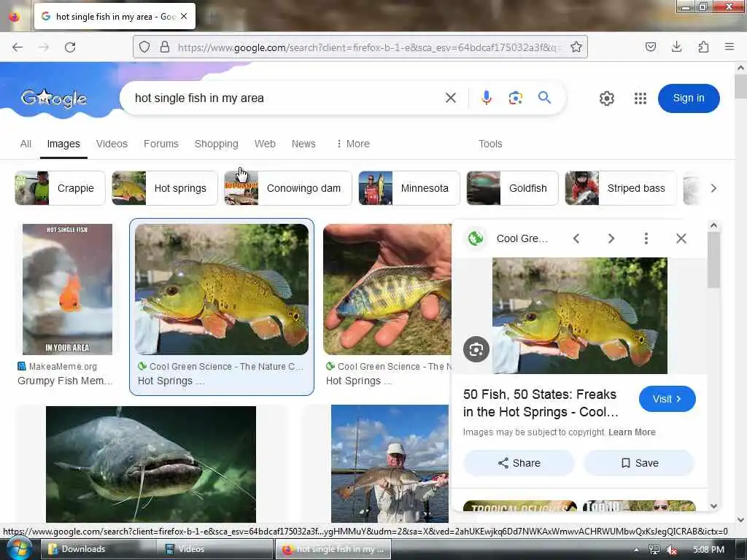The width and height of the screenshot is (747, 560).
Task: Open the Firefox downloads icon
Action: click(676, 47)
